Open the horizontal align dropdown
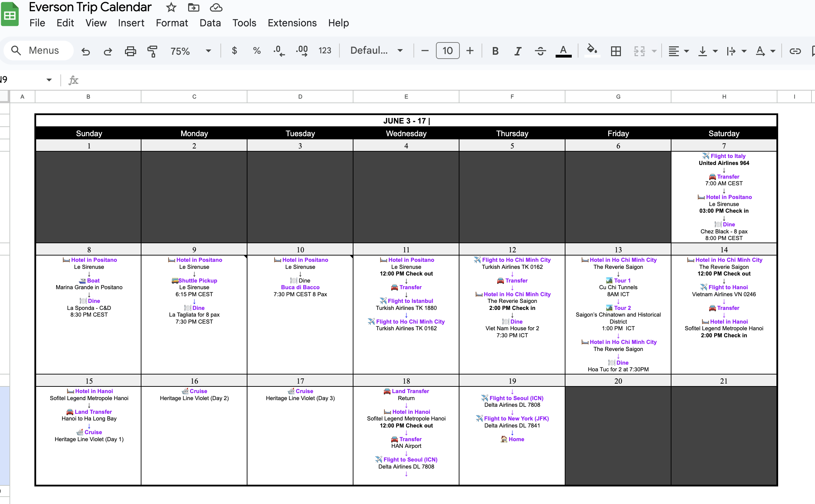Image resolution: width=815 pixels, height=504 pixels. click(678, 51)
